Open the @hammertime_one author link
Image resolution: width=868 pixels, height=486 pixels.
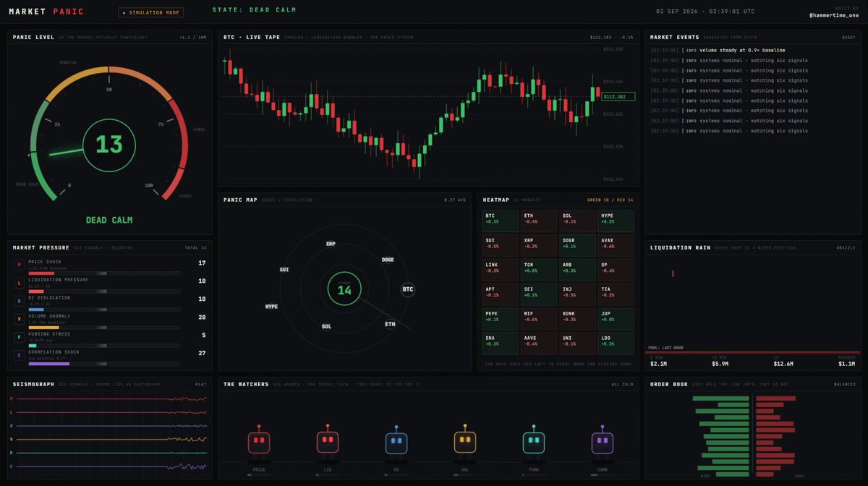click(x=833, y=15)
